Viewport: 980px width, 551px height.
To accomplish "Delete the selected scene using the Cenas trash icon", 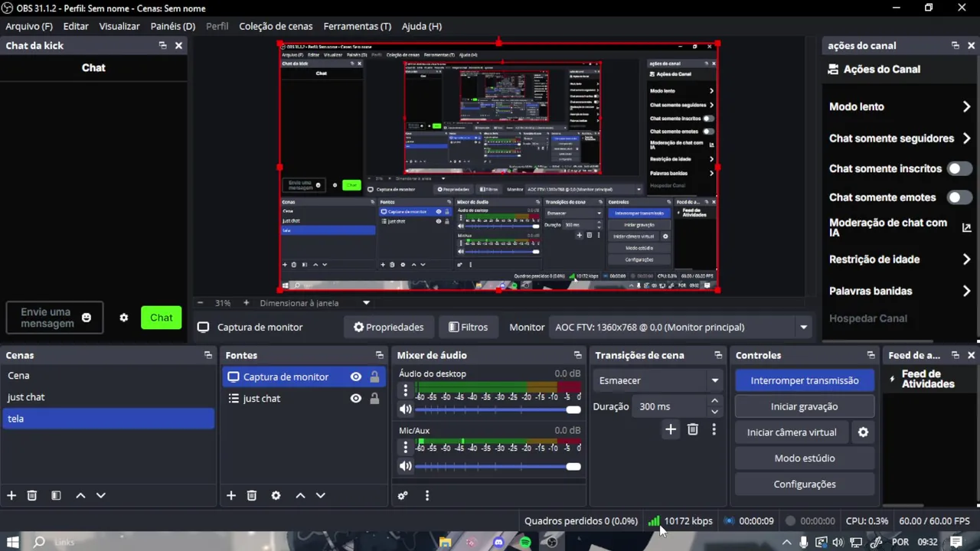I will (x=32, y=495).
